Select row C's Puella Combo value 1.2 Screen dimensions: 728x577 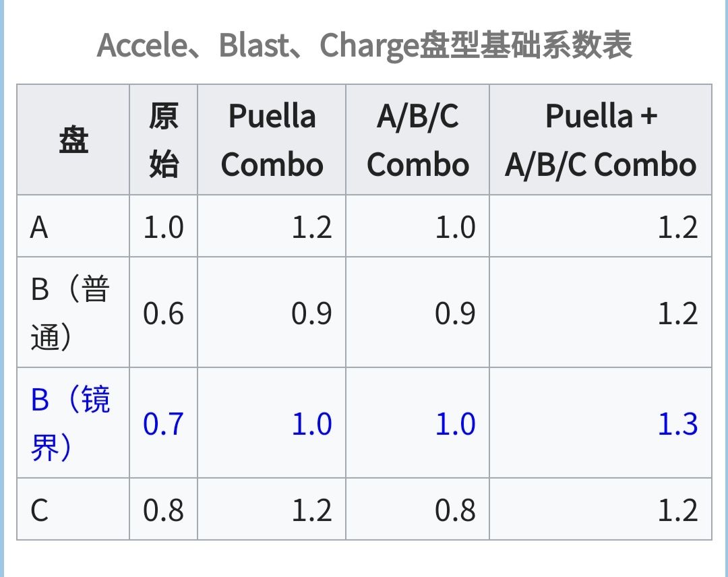point(311,510)
